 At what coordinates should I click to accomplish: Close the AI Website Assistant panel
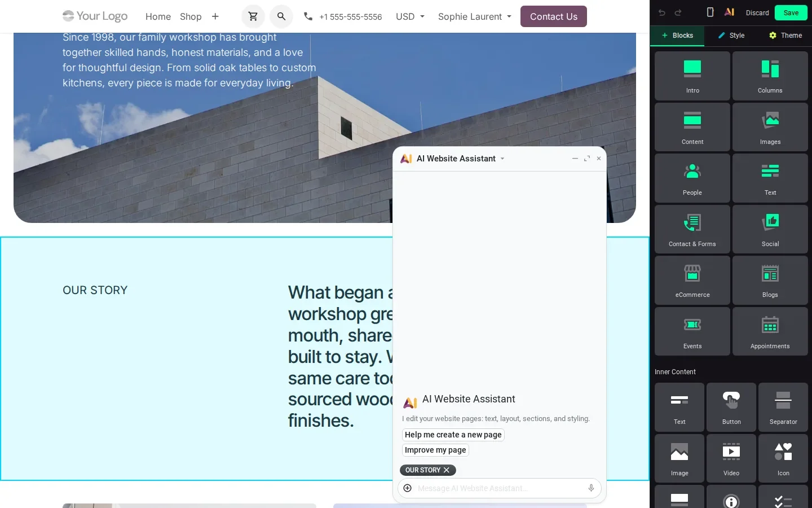click(599, 159)
